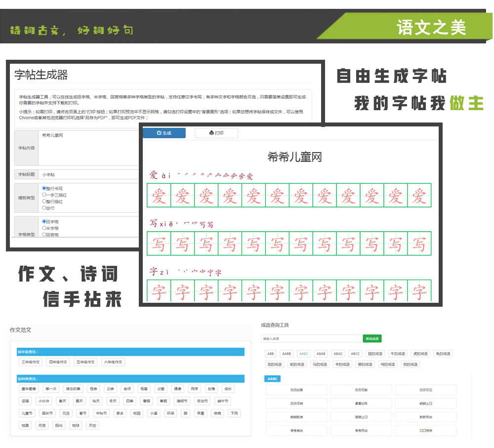Choose the 米字格 grid type option
The height and width of the screenshot is (448, 494).
(44, 228)
